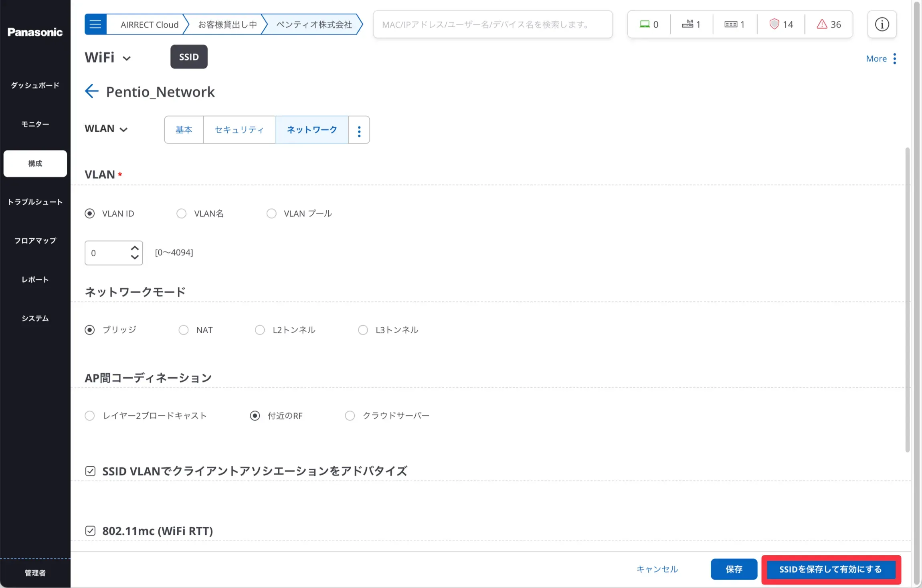The height and width of the screenshot is (588, 922).
Task: Click the access point status icon
Action: [x=687, y=24]
